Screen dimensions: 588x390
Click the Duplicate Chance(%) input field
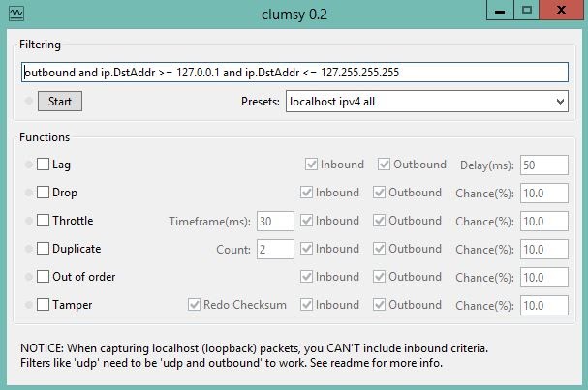pos(544,249)
